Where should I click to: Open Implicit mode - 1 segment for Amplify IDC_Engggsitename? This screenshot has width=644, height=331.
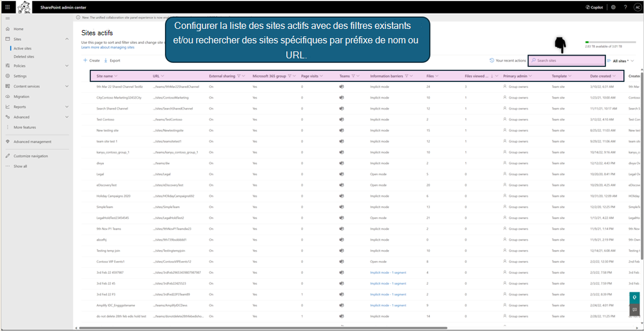coord(388,305)
